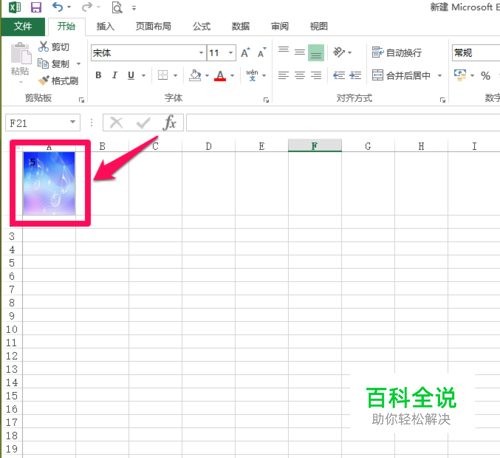Open the 页面布局 tab
The width and height of the screenshot is (500, 458).
pos(153,26)
